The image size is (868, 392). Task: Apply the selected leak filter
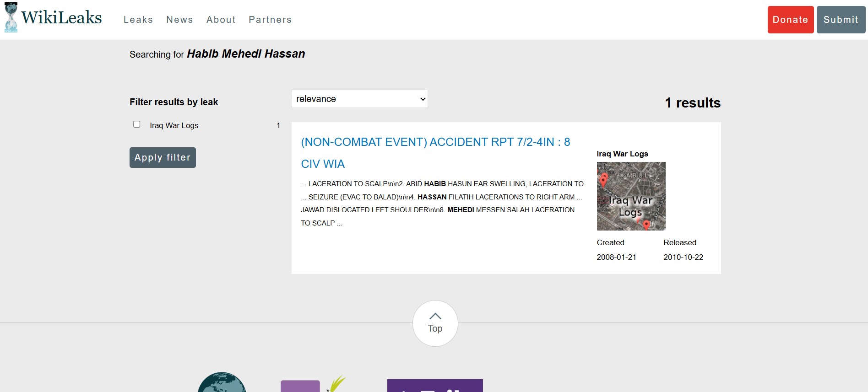point(163,157)
